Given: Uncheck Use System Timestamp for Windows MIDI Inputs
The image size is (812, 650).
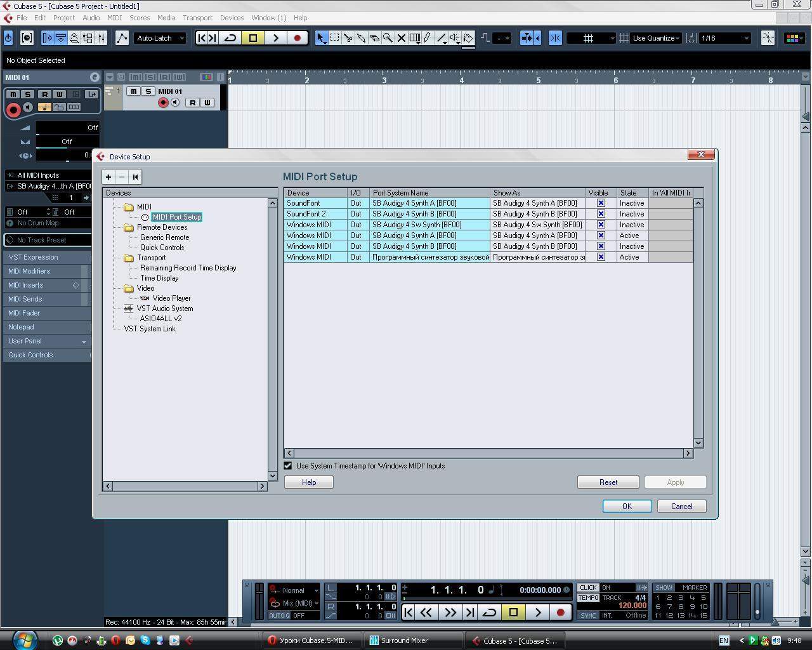Looking at the screenshot, I should 288,466.
